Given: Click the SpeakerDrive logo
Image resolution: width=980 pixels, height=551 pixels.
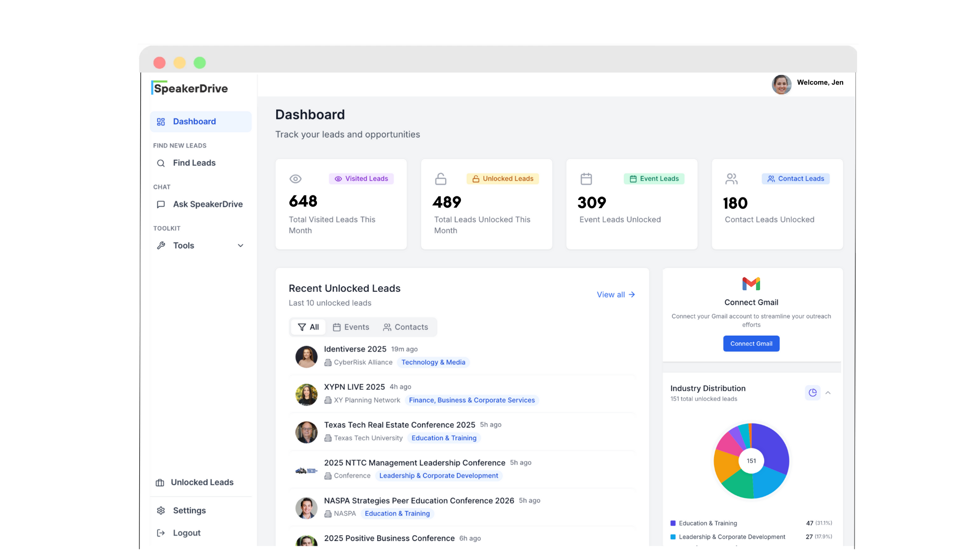Looking at the screenshot, I should (x=189, y=88).
